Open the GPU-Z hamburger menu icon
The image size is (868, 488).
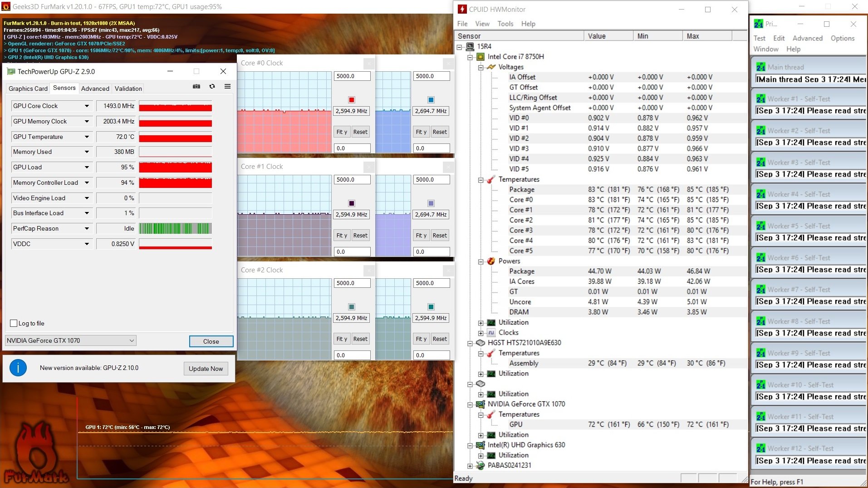click(227, 86)
